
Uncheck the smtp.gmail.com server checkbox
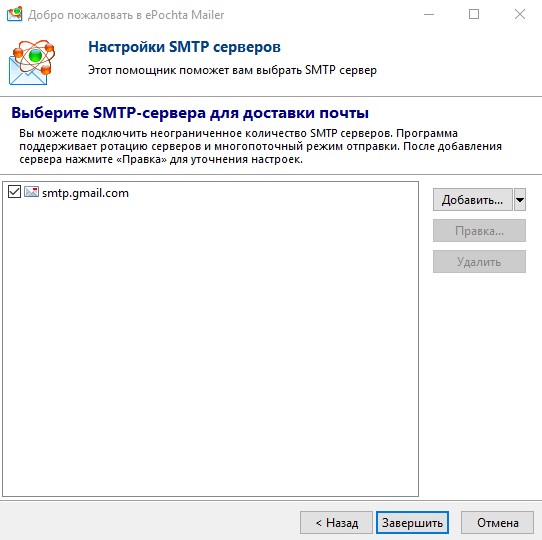tap(14, 192)
